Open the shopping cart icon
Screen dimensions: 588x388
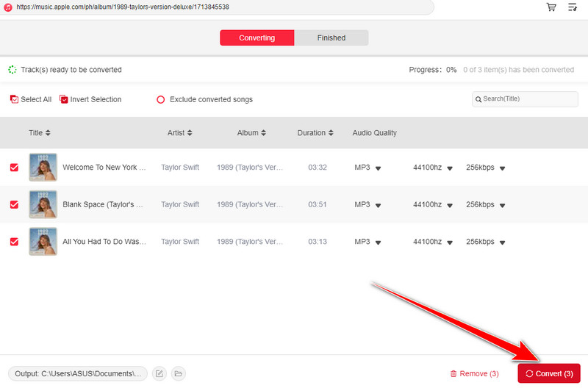coord(551,7)
